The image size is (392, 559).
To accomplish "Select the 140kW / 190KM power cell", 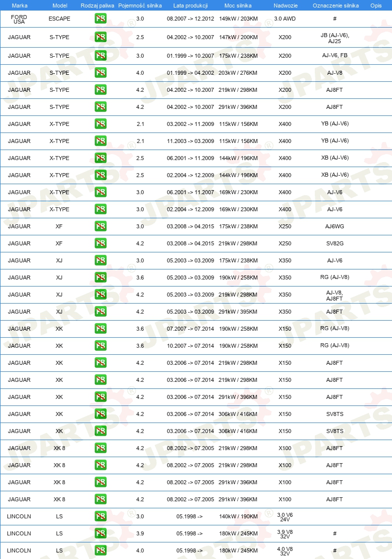I will [x=238, y=516].
